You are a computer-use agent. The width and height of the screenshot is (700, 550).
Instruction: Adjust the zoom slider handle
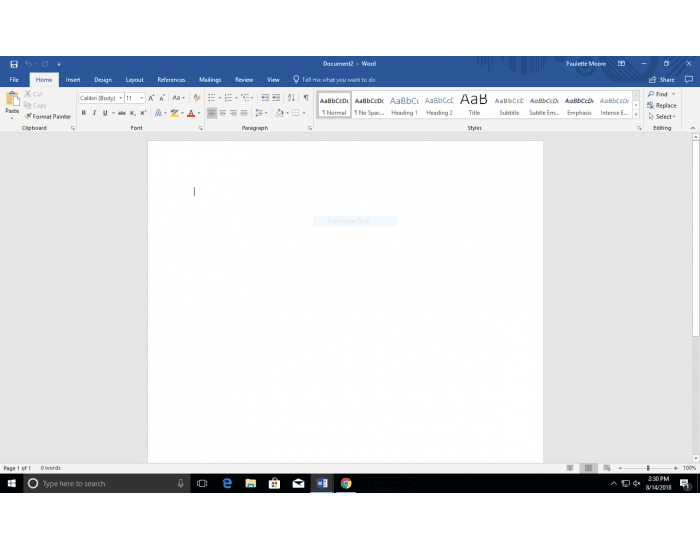pyautogui.click(x=648, y=468)
